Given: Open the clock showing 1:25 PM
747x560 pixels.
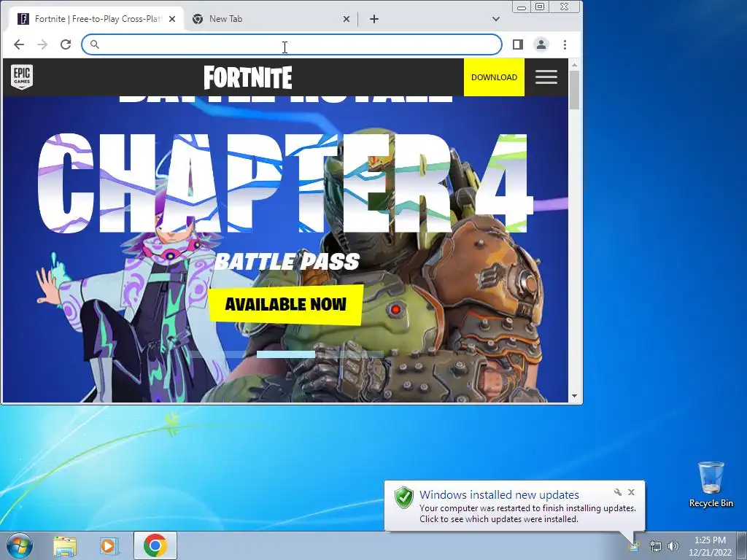Looking at the screenshot, I should pos(710,546).
